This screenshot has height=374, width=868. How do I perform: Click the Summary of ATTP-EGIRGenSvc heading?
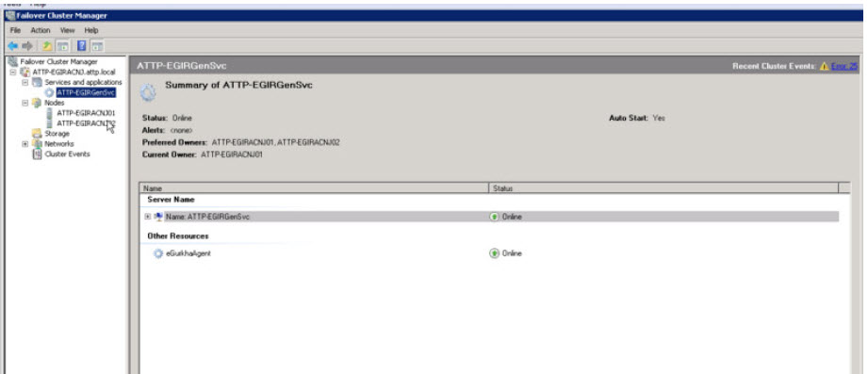coord(238,85)
